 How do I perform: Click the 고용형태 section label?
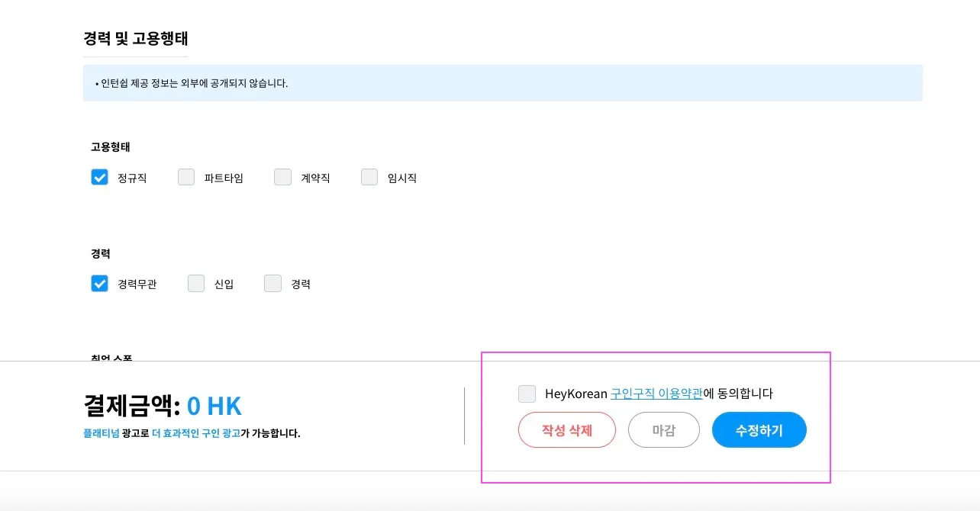tap(111, 147)
